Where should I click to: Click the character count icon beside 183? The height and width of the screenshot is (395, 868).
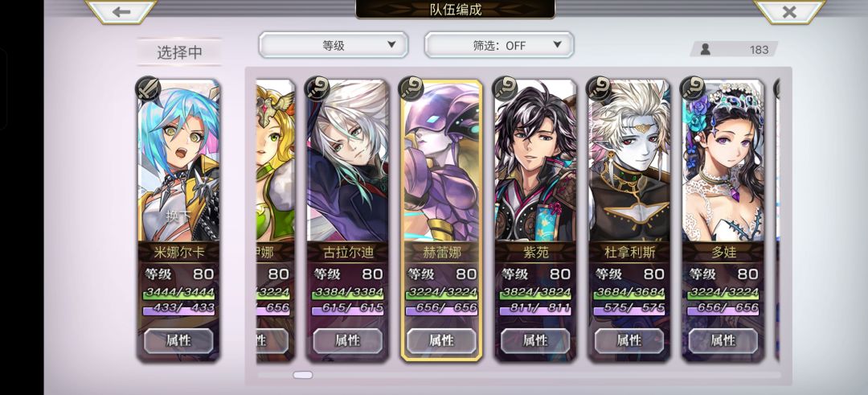click(x=706, y=49)
